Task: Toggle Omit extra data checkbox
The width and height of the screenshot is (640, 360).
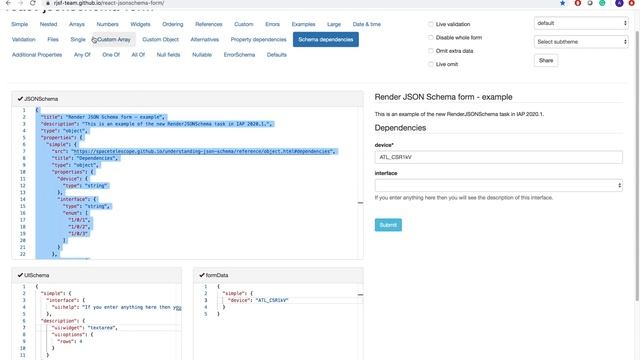Action: (x=431, y=51)
